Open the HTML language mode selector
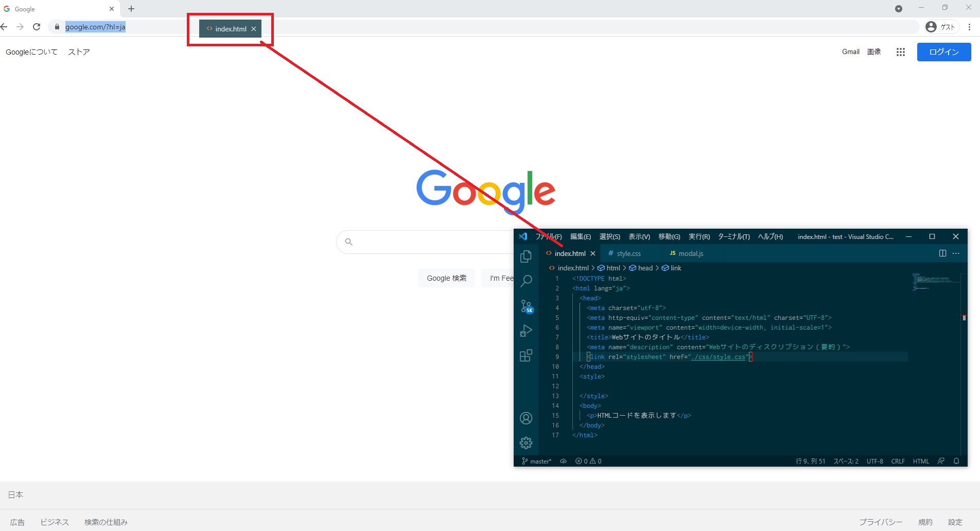The width and height of the screenshot is (980, 531). [921, 461]
